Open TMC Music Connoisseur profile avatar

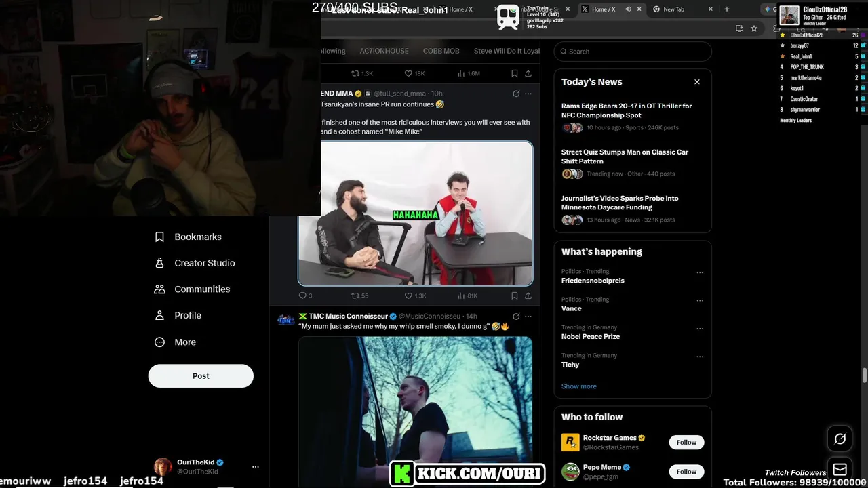tap(285, 319)
